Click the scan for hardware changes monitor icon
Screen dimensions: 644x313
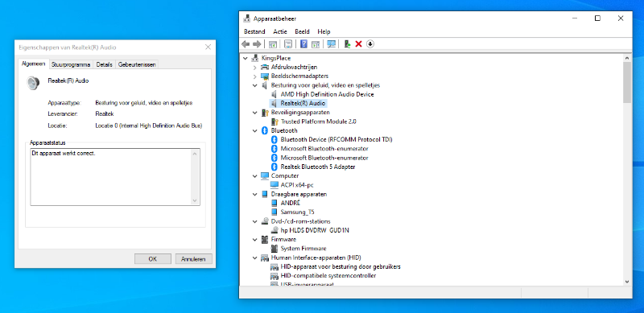[331, 44]
